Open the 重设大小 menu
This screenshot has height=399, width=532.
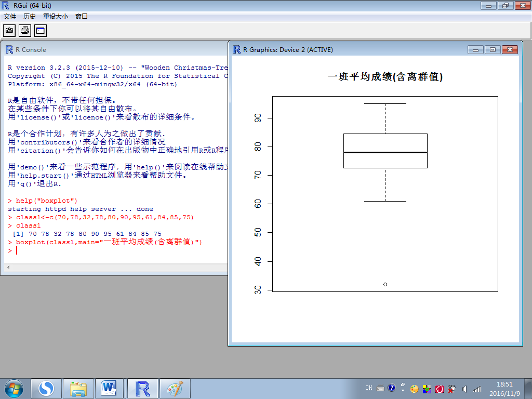[x=55, y=16]
